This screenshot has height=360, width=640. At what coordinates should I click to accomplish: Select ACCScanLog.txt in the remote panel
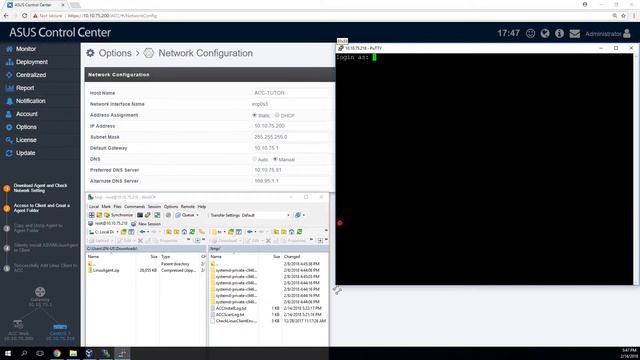pyautogui.click(x=230, y=315)
